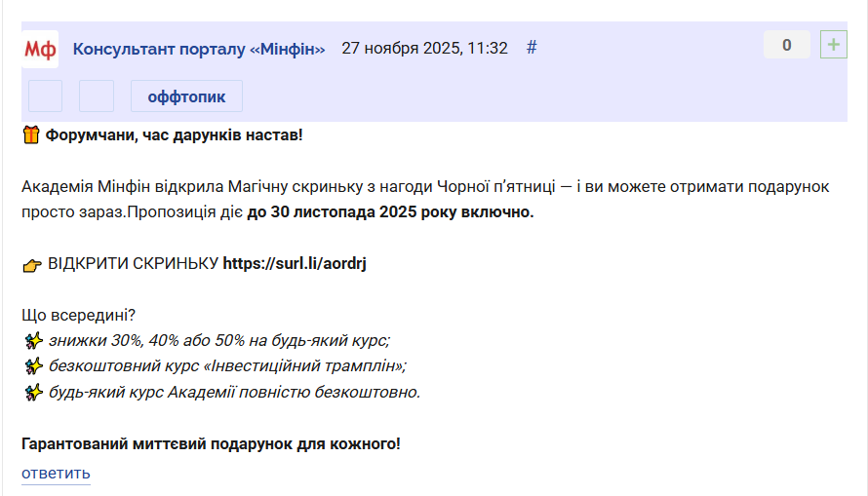Upvote the post with the plus button
The width and height of the screenshot is (868, 496).
834,45
